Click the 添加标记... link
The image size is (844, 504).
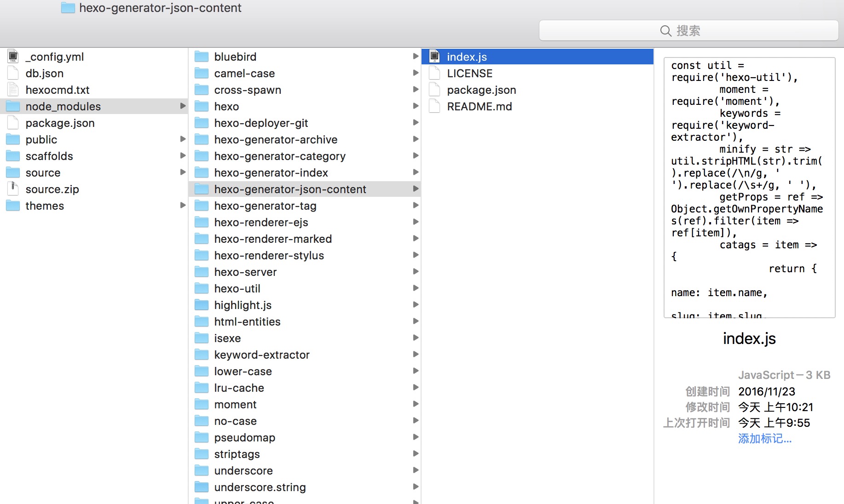[x=765, y=439]
